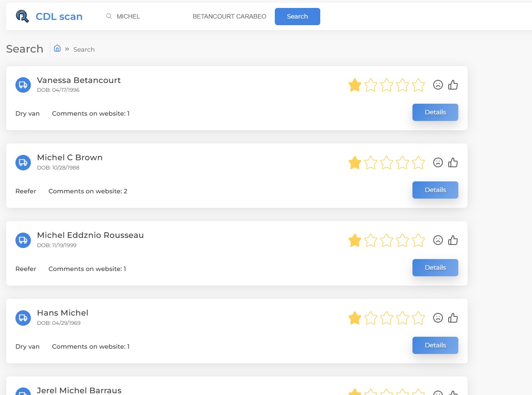
Task: Click thumbs up icon for Hans Michel
Action: pyautogui.click(x=453, y=318)
